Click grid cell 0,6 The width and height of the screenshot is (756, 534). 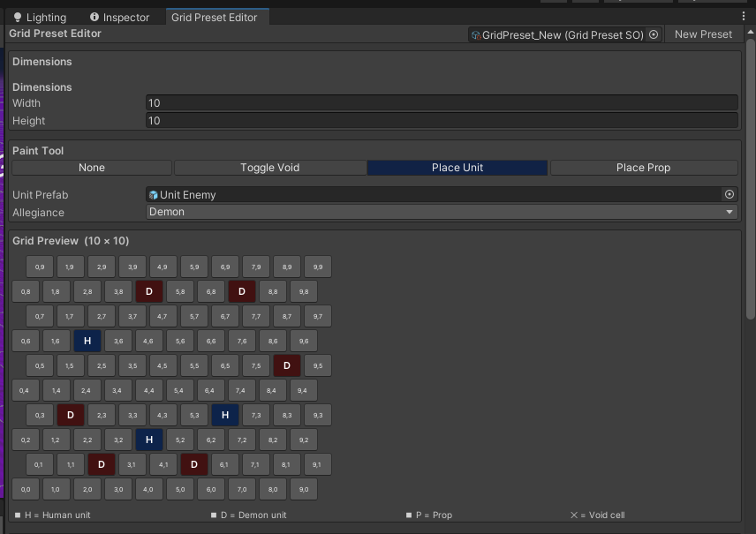click(26, 341)
